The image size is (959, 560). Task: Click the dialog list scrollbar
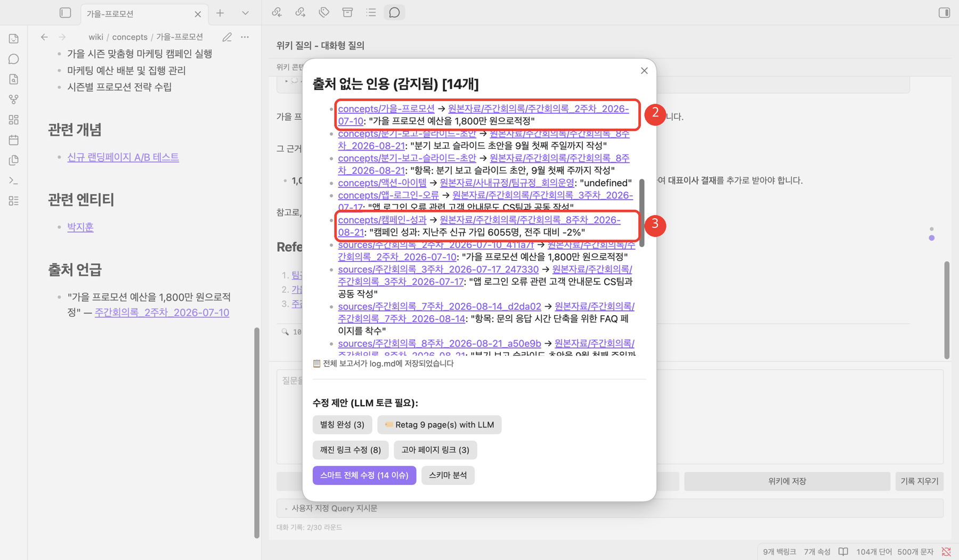(641, 212)
